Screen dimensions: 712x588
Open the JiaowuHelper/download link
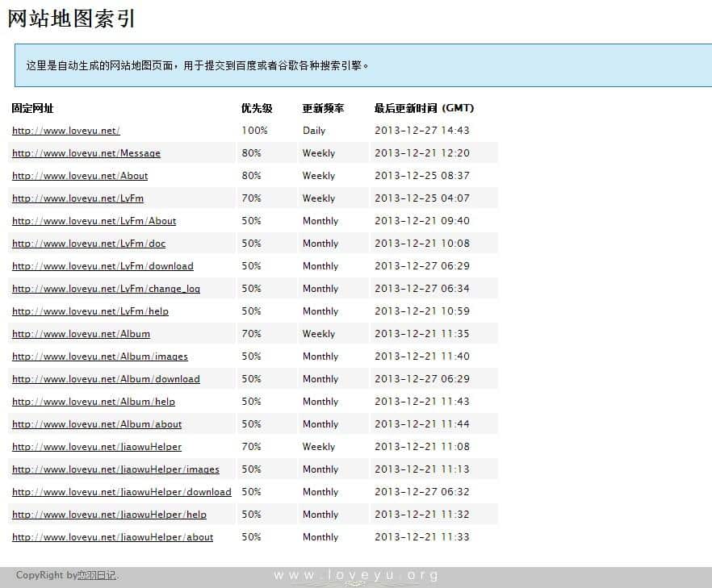pyautogui.click(x=122, y=492)
